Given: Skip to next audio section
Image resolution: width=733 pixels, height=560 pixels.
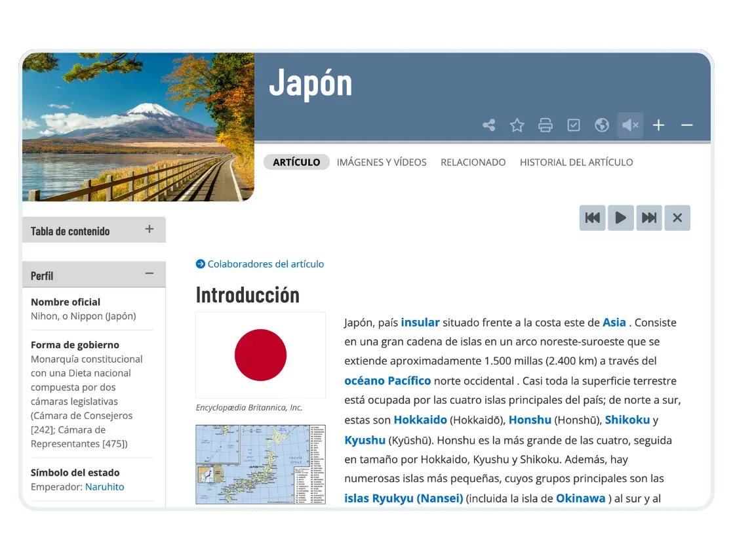Looking at the screenshot, I should coord(648,218).
